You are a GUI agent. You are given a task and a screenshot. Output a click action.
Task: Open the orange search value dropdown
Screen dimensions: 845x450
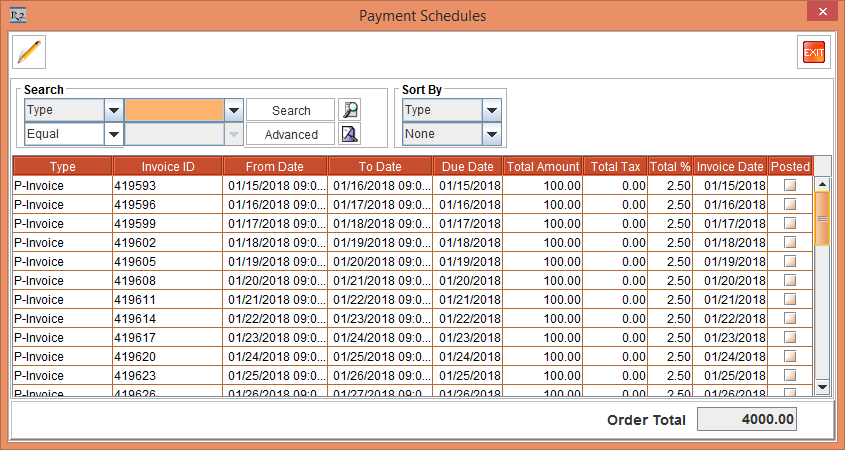point(234,110)
